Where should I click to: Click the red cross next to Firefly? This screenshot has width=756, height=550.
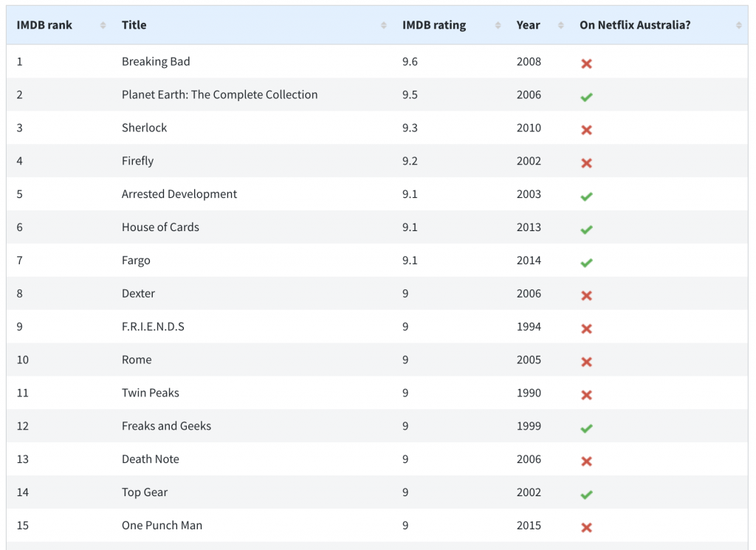click(586, 163)
